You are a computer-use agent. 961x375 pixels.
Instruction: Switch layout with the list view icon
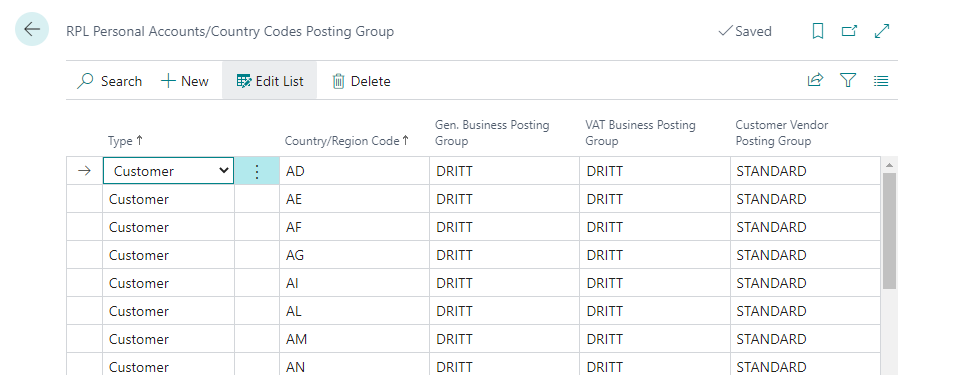881,80
